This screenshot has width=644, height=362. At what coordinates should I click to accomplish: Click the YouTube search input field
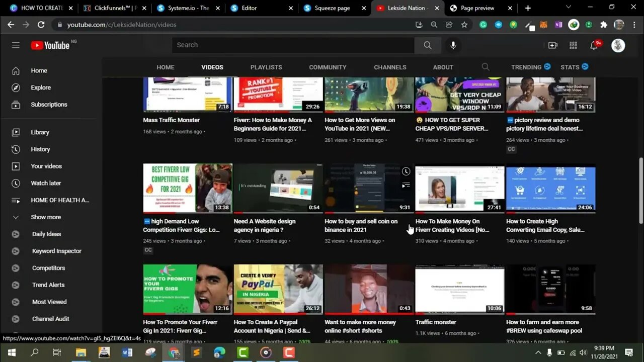click(293, 45)
